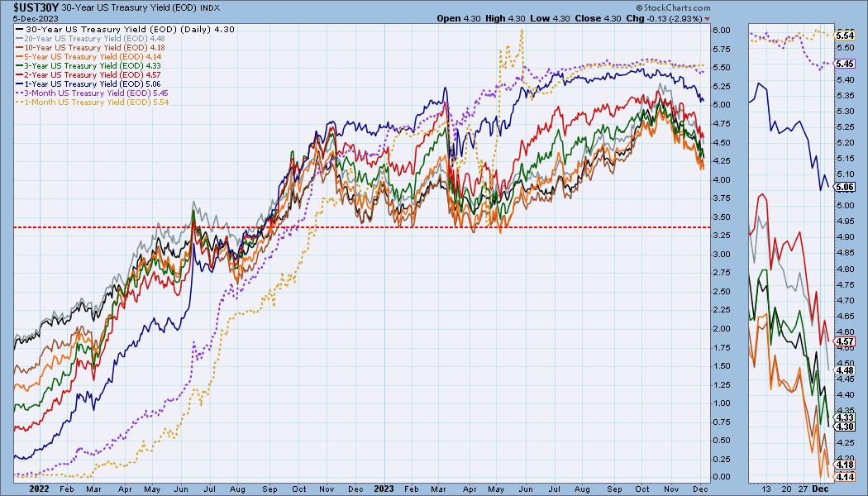Select the Low 4.30 header value
868x496 pixels.
550,18
